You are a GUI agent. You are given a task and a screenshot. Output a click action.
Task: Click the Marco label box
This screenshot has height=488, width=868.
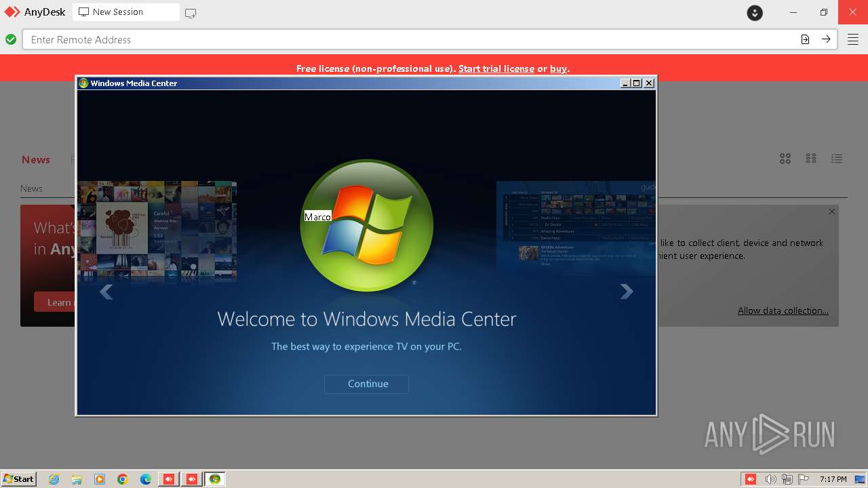point(317,217)
